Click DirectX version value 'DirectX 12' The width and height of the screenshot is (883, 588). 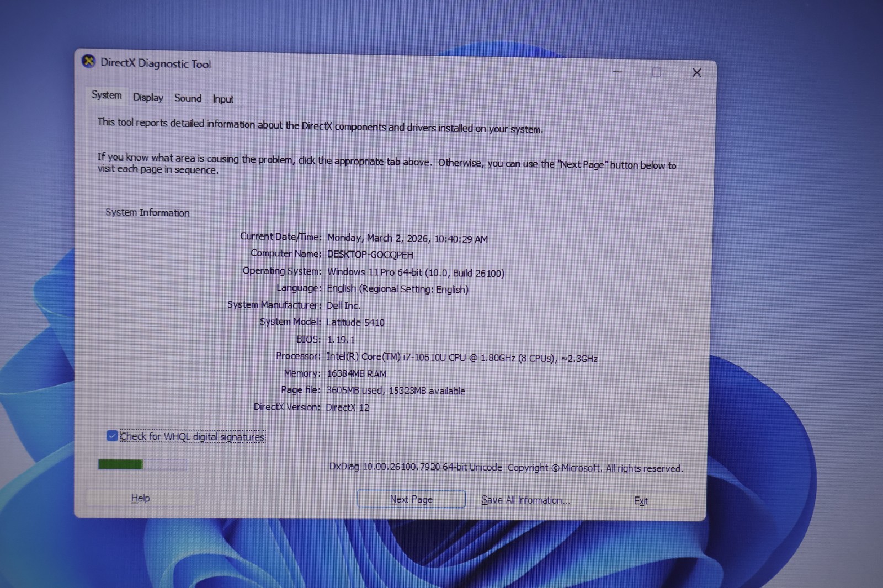(x=347, y=407)
